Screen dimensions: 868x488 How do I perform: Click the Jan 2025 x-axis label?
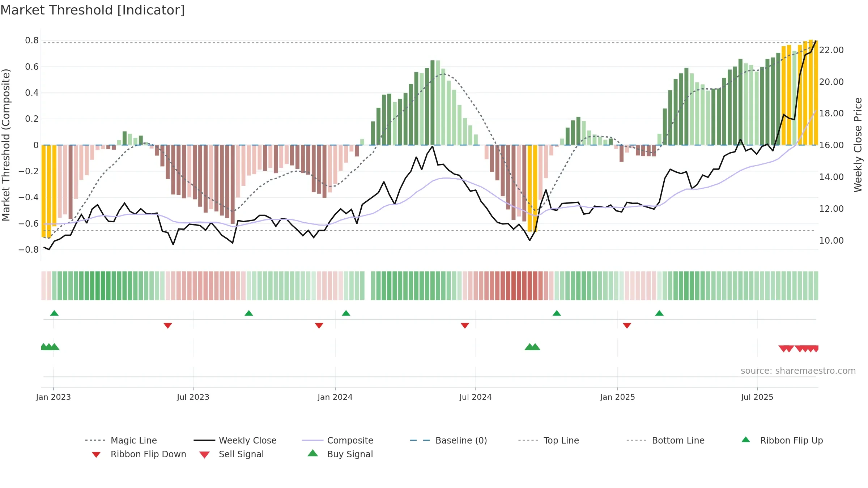618,397
